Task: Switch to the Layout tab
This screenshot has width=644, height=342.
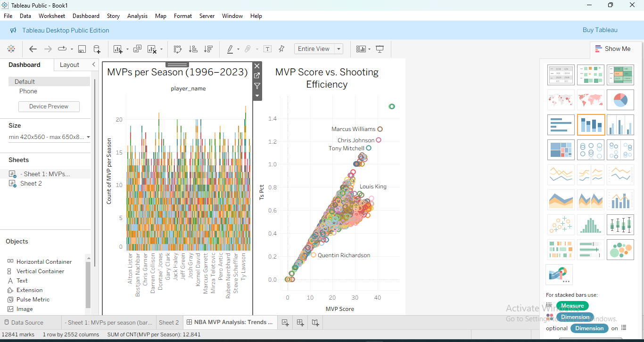Action: [70, 65]
